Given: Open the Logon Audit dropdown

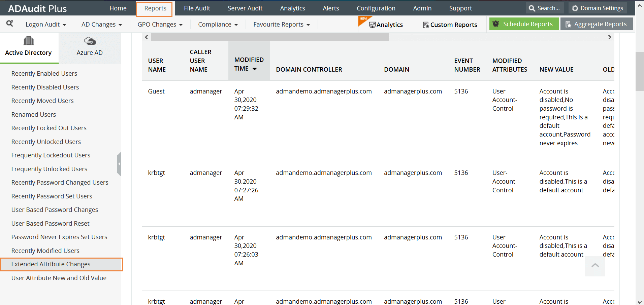Looking at the screenshot, I should [x=46, y=25].
